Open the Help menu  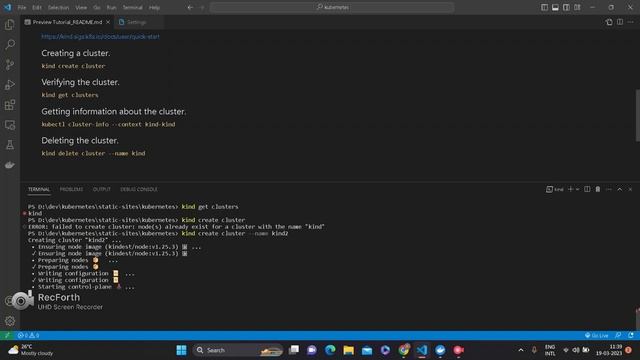click(x=154, y=7)
